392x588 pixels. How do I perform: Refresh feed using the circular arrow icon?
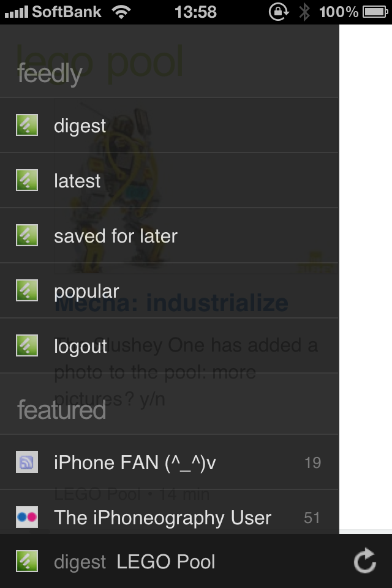(365, 561)
